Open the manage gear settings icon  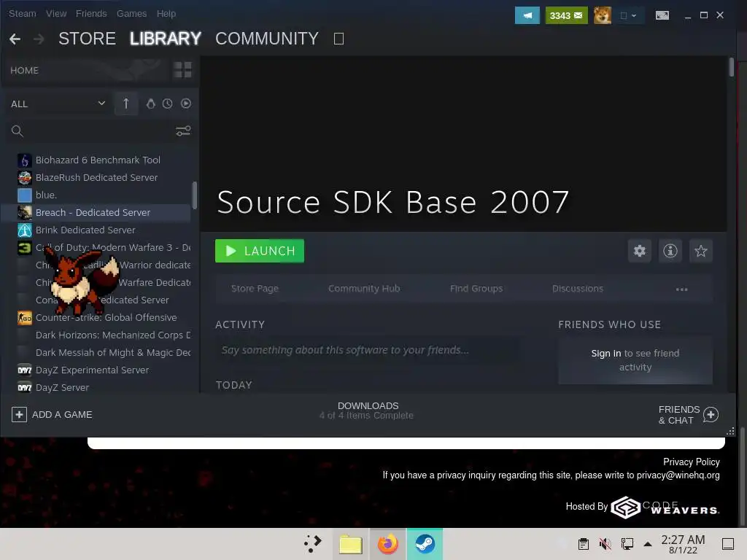click(639, 251)
